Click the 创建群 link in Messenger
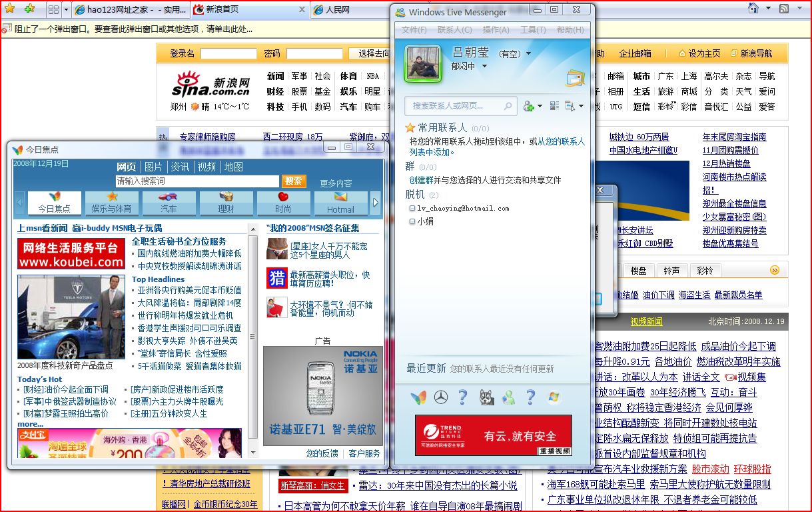Image resolution: width=812 pixels, height=512 pixels. [422, 180]
